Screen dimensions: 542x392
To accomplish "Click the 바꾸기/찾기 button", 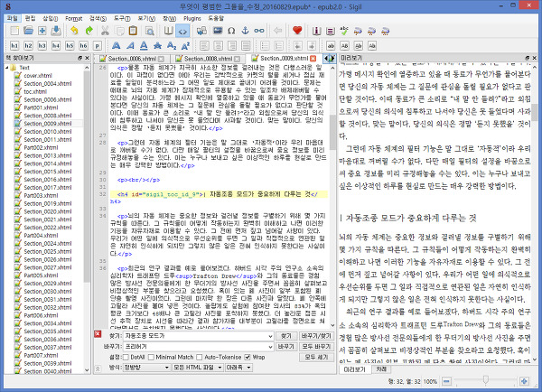I will click(x=316, y=336).
